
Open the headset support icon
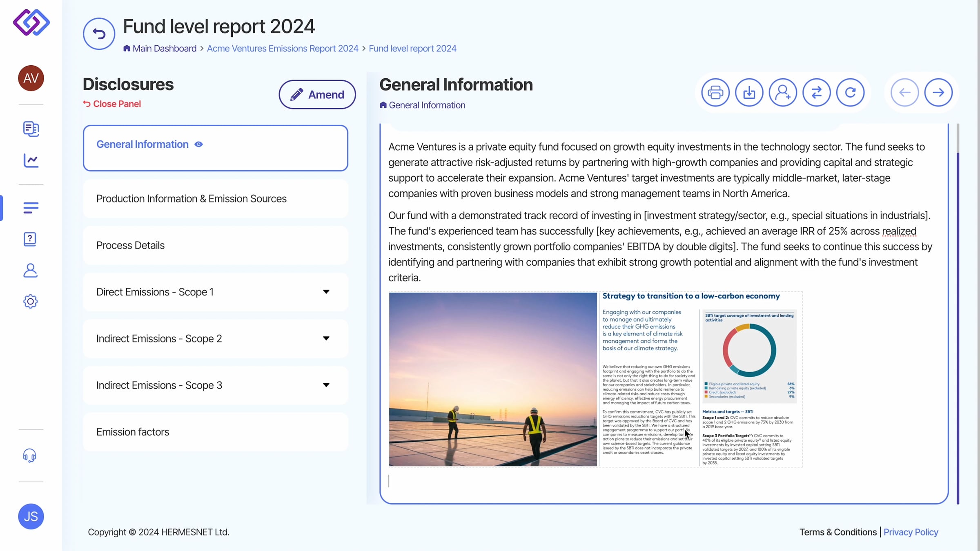click(30, 455)
